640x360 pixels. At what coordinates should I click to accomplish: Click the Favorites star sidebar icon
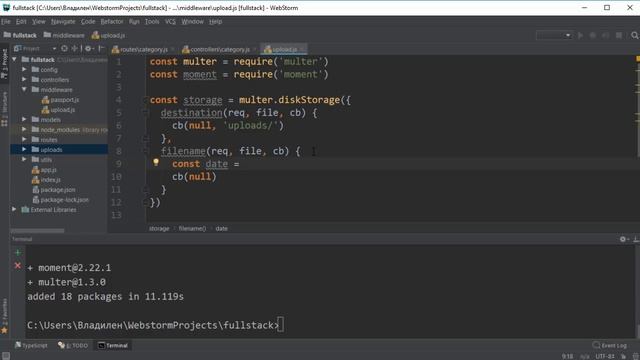[x=4, y=330]
